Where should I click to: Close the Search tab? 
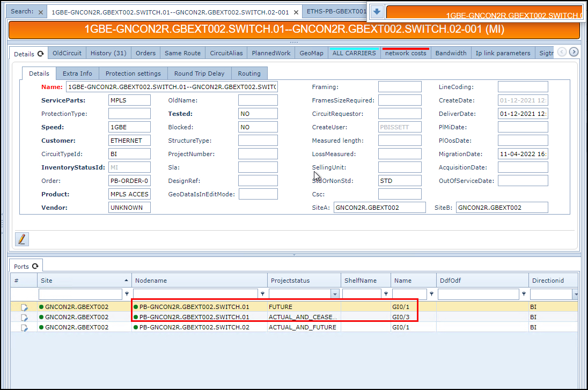(x=41, y=12)
